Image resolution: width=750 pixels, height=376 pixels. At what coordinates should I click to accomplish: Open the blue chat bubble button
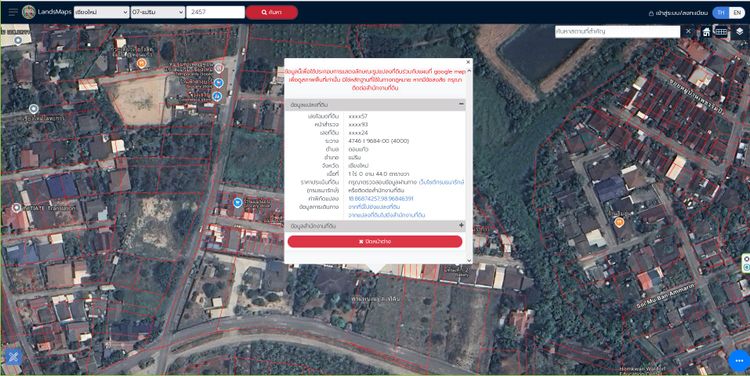pyautogui.click(x=739, y=361)
